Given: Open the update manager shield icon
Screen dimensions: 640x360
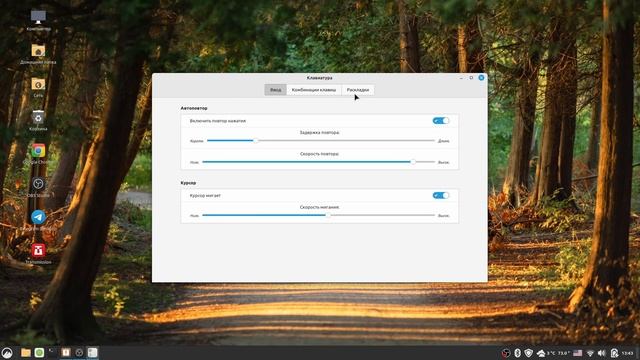Looking at the screenshot, I should pos(529,353).
